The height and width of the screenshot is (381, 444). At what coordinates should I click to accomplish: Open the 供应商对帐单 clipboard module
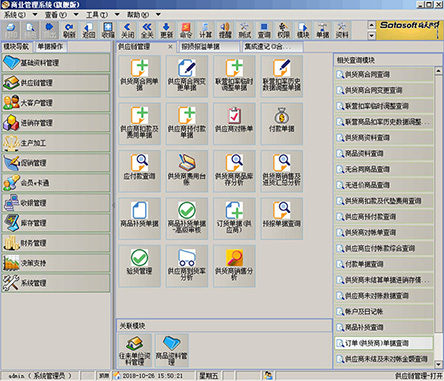point(234,124)
